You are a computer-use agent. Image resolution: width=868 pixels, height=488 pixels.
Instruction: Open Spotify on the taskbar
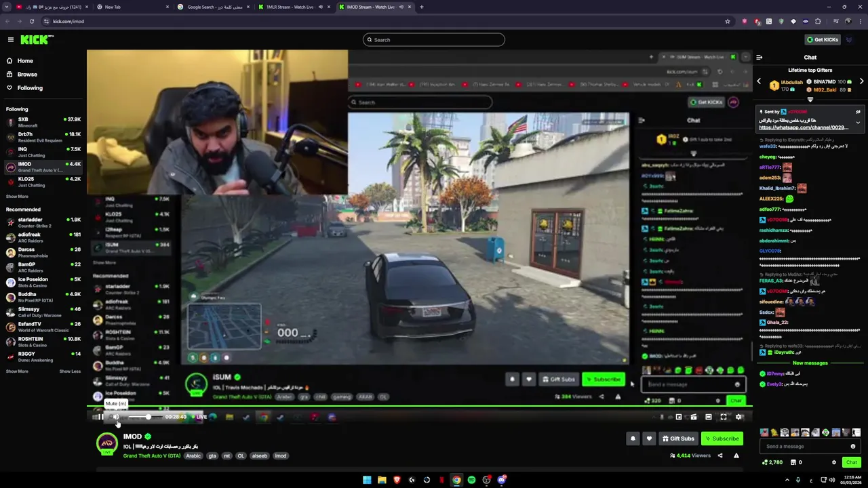pyautogui.click(x=471, y=480)
